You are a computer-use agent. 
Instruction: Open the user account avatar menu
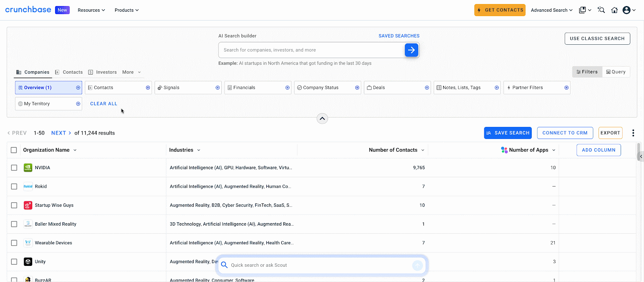(x=627, y=10)
